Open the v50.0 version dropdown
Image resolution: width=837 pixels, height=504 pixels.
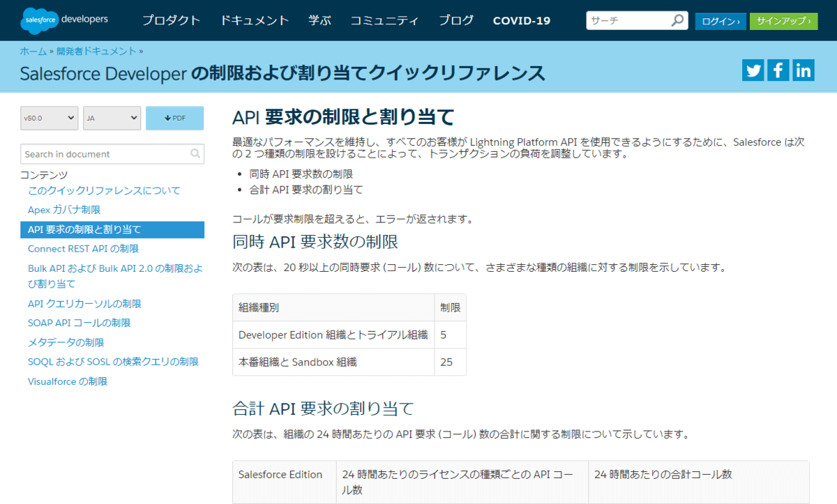pyautogui.click(x=49, y=118)
